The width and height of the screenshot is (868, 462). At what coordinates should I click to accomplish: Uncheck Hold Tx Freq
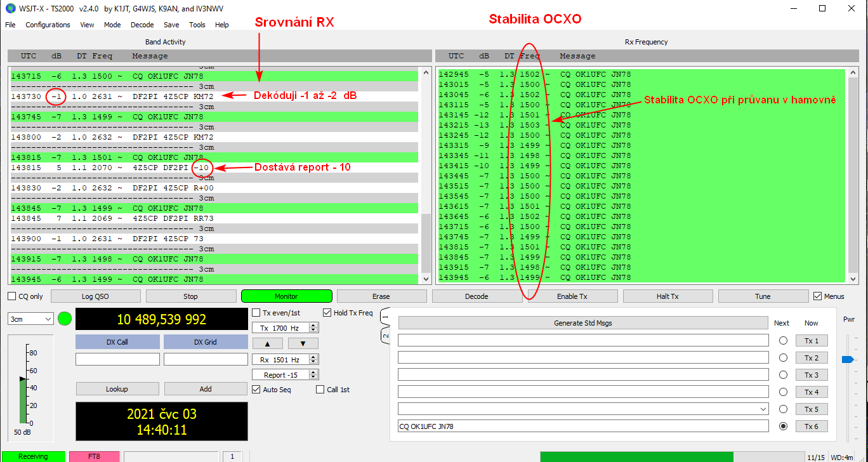(327, 312)
